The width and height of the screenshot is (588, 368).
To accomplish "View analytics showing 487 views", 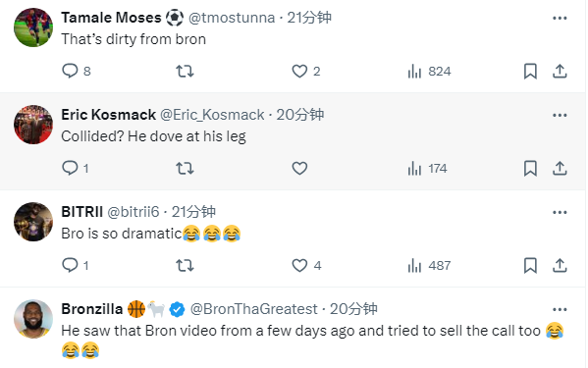I will [x=429, y=265].
